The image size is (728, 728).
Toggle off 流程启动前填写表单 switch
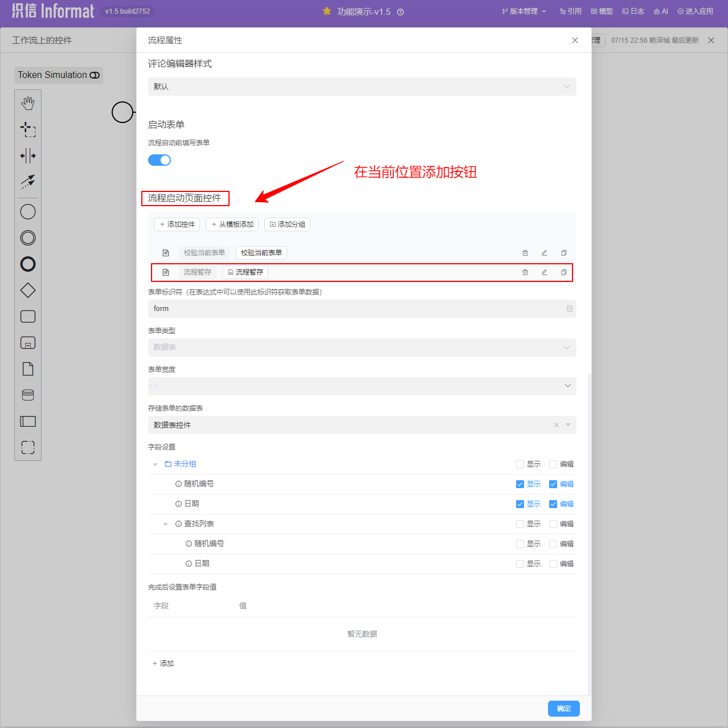click(159, 160)
